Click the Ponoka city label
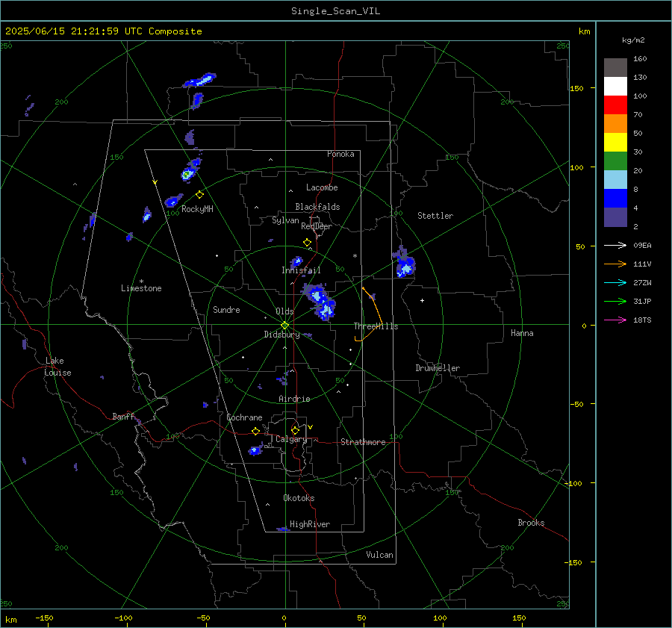672x628 pixels. coord(340,154)
